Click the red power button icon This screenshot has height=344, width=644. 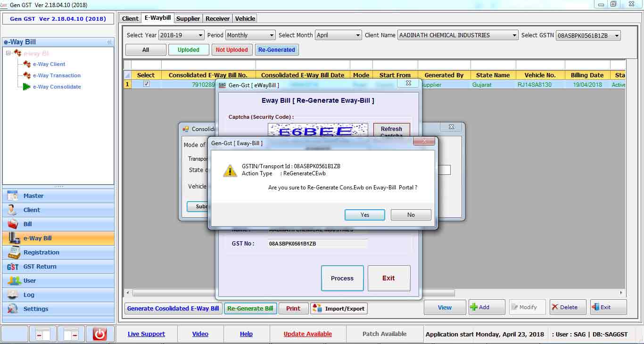tap(99, 334)
